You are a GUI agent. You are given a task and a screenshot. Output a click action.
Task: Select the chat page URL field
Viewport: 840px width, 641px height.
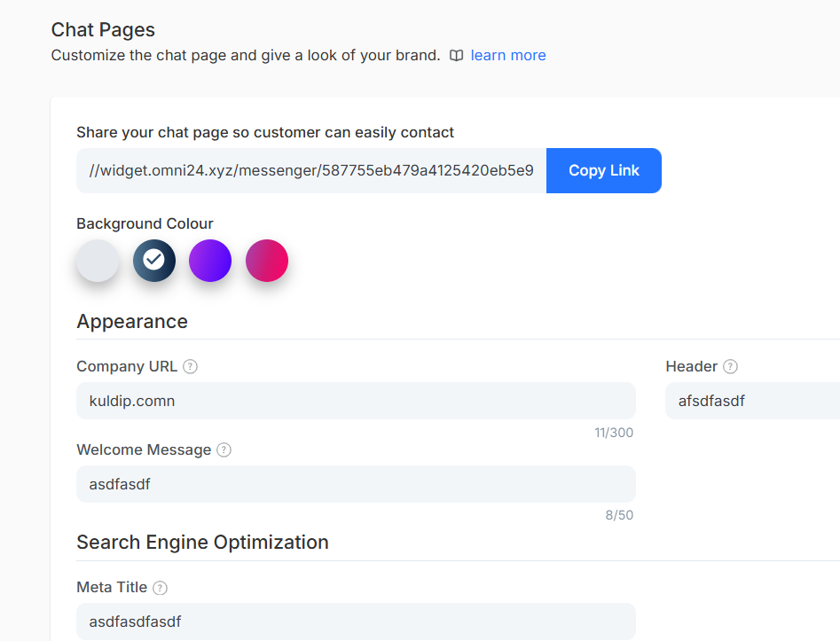tap(311, 170)
